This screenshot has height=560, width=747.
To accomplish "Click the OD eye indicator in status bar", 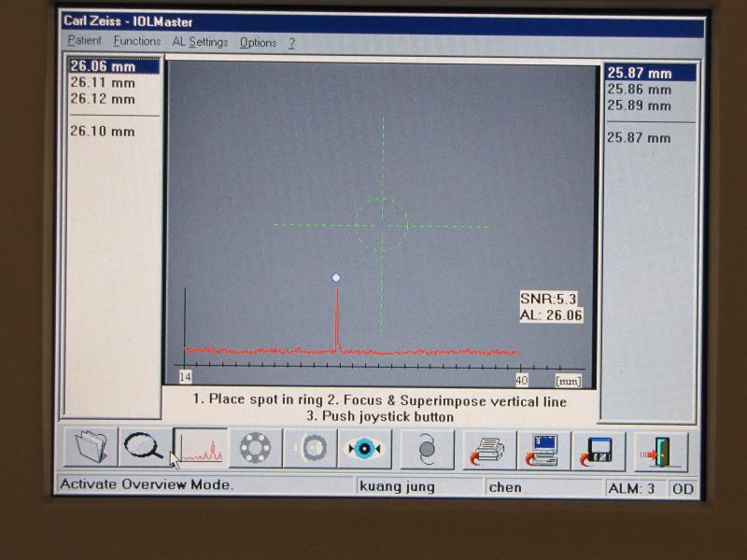I will pos(683,488).
